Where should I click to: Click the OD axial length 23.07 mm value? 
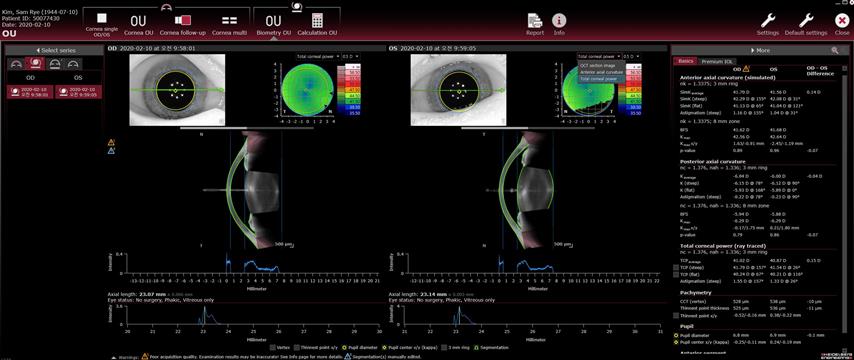coord(147,294)
